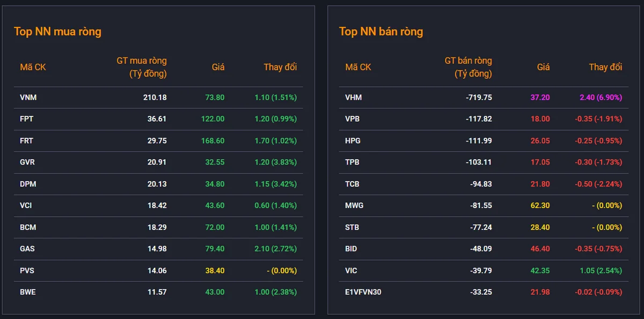Viewport: 644px width, 319px height.
Task: Click HPG net-sell value -111.99
Action: (x=479, y=141)
